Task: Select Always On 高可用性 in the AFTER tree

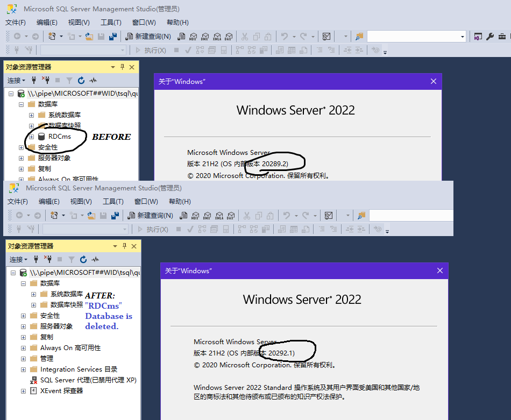Action: click(x=70, y=347)
